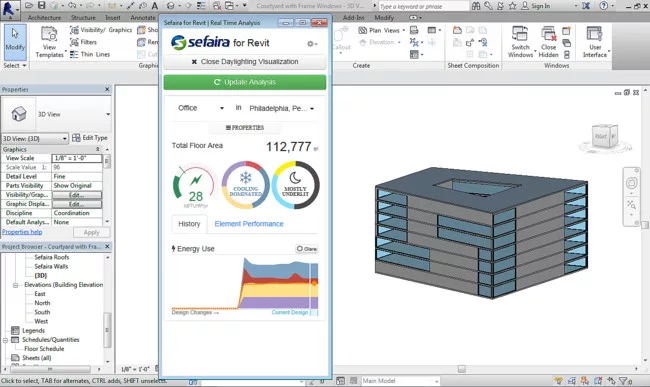The image size is (650, 387).
Task: Click the Mostly Underlit daylight ring
Action: point(295,185)
